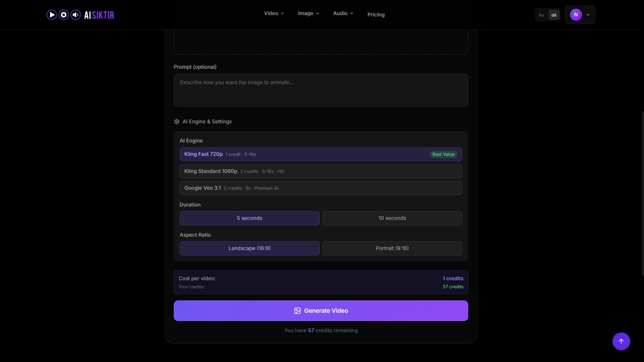
Task: Click the settings gear beside AI Engine & Settings
Action: tap(177, 122)
